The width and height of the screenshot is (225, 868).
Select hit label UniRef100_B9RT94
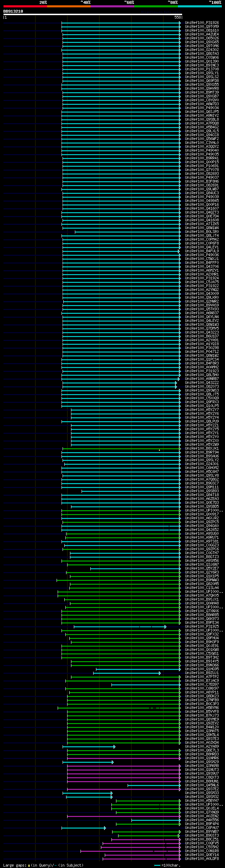(202, 452)
